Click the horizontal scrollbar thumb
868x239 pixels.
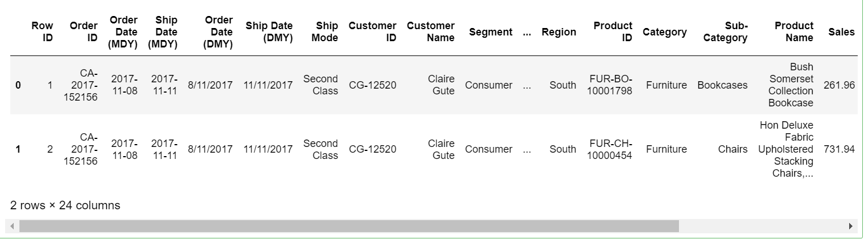[x=349, y=226]
